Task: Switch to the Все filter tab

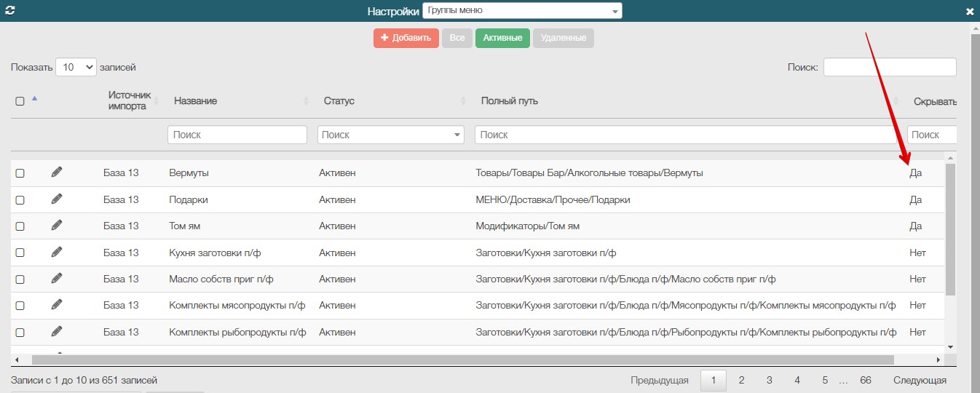Action: click(x=457, y=38)
